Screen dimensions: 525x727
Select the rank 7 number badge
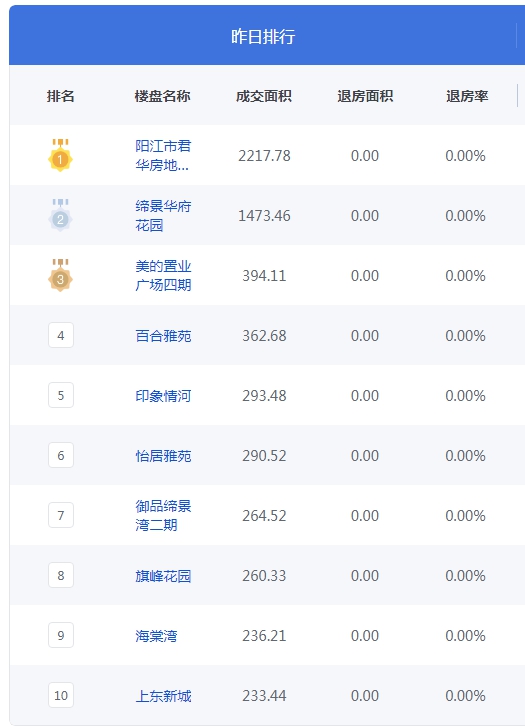[x=61, y=515]
